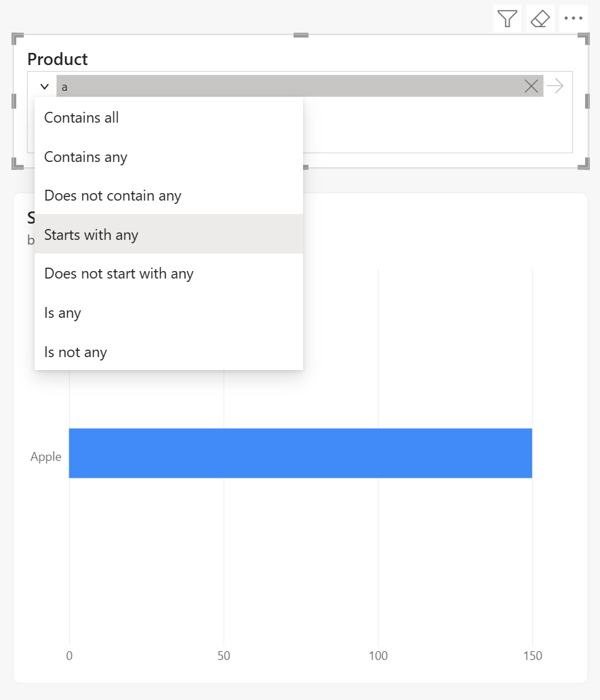This screenshot has height=700, width=600.
Task: Clear the search text with the X icon
Action: [x=531, y=86]
